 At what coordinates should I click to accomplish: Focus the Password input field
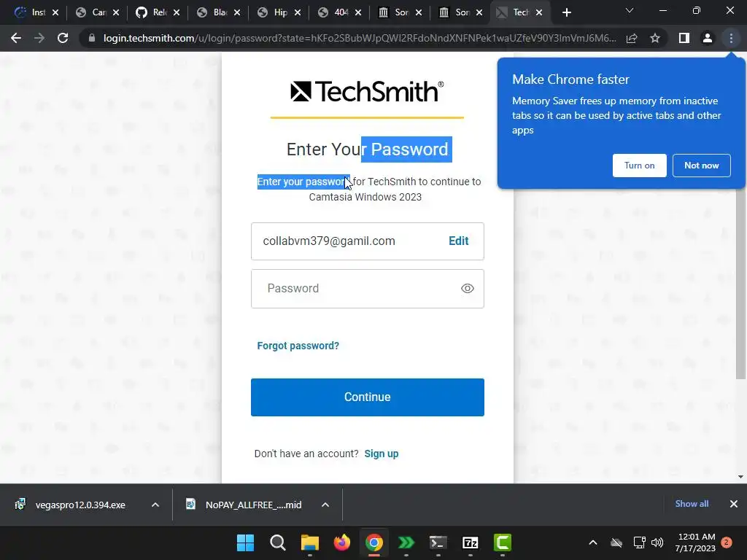coord(368,289)
